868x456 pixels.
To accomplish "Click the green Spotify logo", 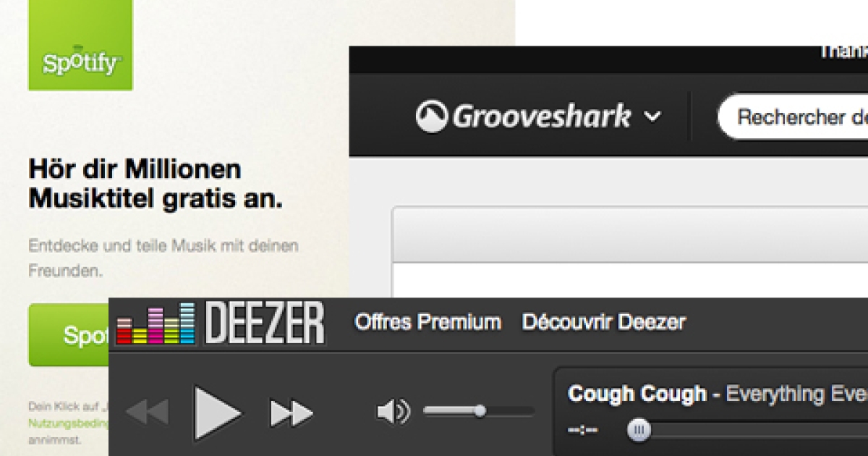I will 80,46.
